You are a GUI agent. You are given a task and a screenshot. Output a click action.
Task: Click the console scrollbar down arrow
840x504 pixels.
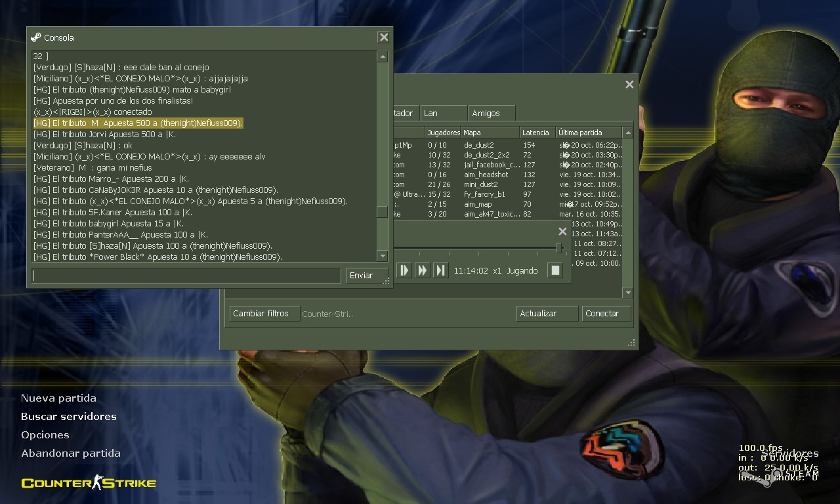(x=383, y=255)
